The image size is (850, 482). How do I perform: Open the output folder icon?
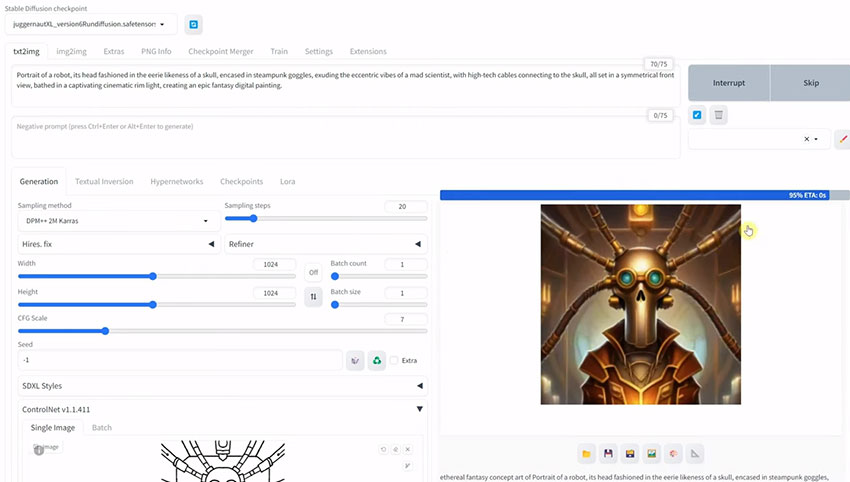(x=586, y=454)
